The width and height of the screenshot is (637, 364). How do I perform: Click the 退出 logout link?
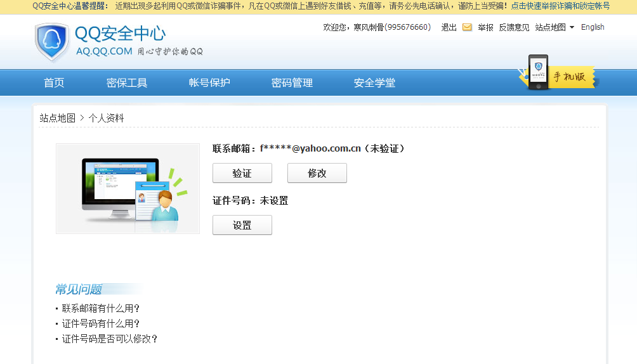click(449, 27)
